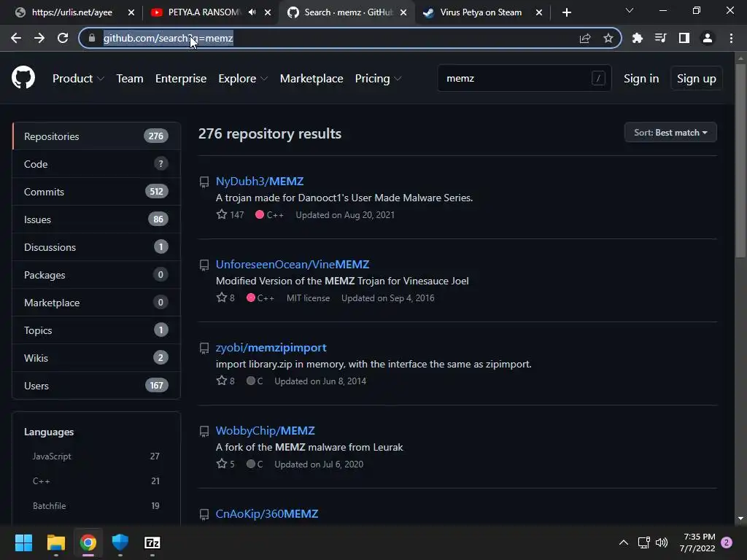
Task: Open 7-Zip from the taskbar
Action: coord(152,542)
